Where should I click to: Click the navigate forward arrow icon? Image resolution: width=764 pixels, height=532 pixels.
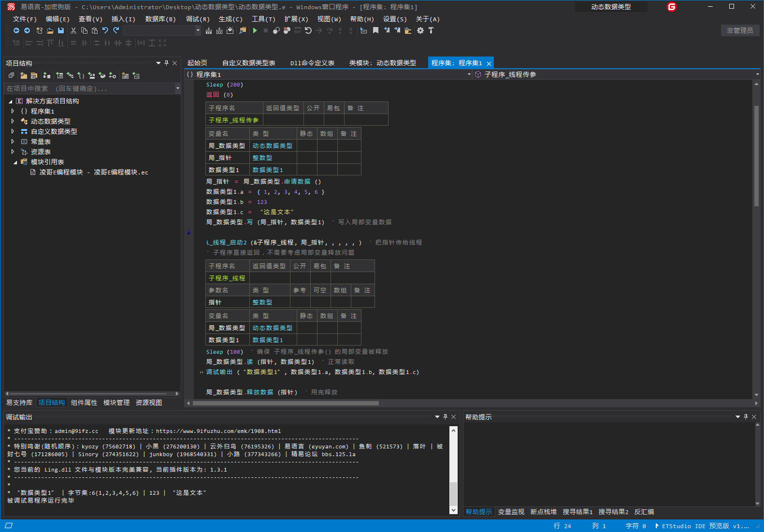27,30
